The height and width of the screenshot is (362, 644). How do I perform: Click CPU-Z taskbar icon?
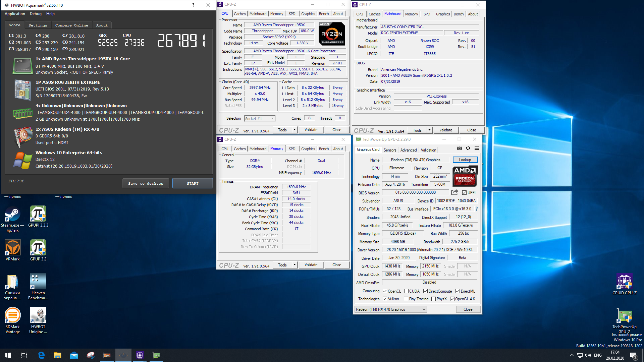pos(140,355)
